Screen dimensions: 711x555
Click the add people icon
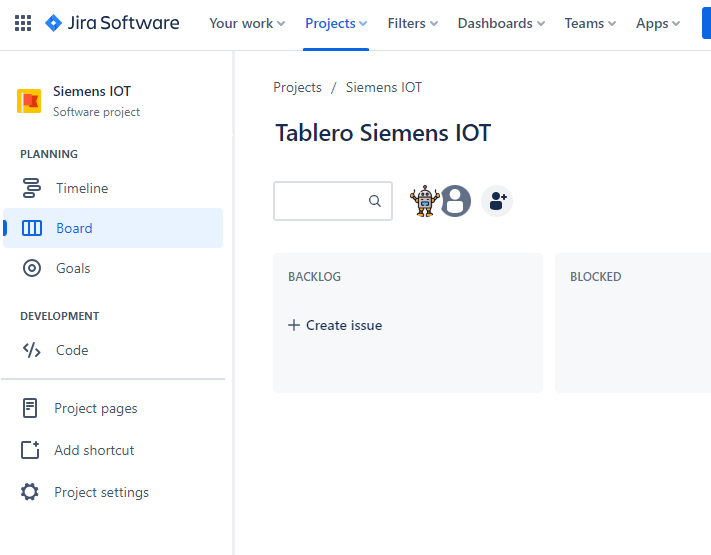(x=497, y=201)
